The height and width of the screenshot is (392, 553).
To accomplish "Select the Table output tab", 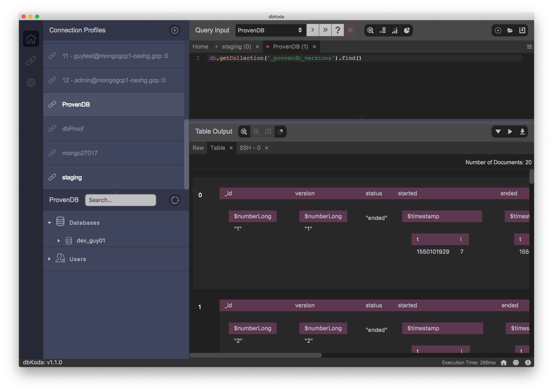I will coord(218,148).
